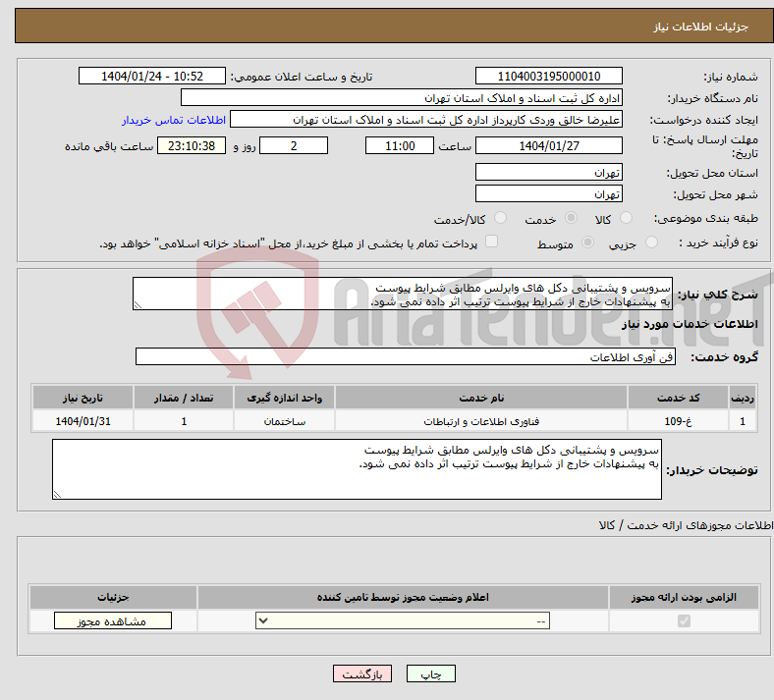
Task: Choose متوسط purchase process type
Action: click(587, 242)
